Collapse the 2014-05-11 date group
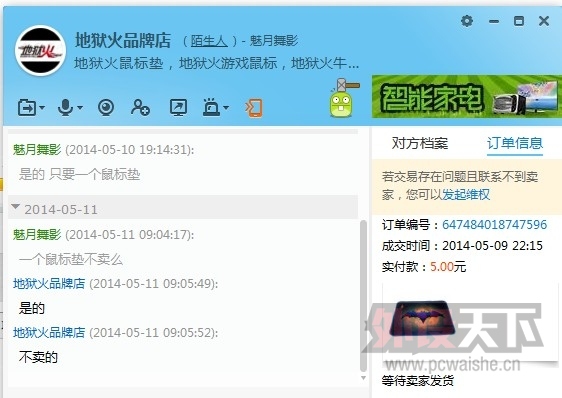Image resolution: width=562 pixels, height=398 pixels. point(15,207)
